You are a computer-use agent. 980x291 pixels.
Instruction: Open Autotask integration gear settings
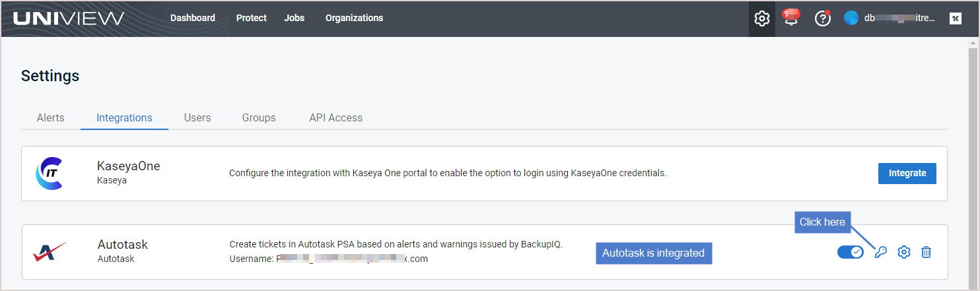(x=904, y=252)
